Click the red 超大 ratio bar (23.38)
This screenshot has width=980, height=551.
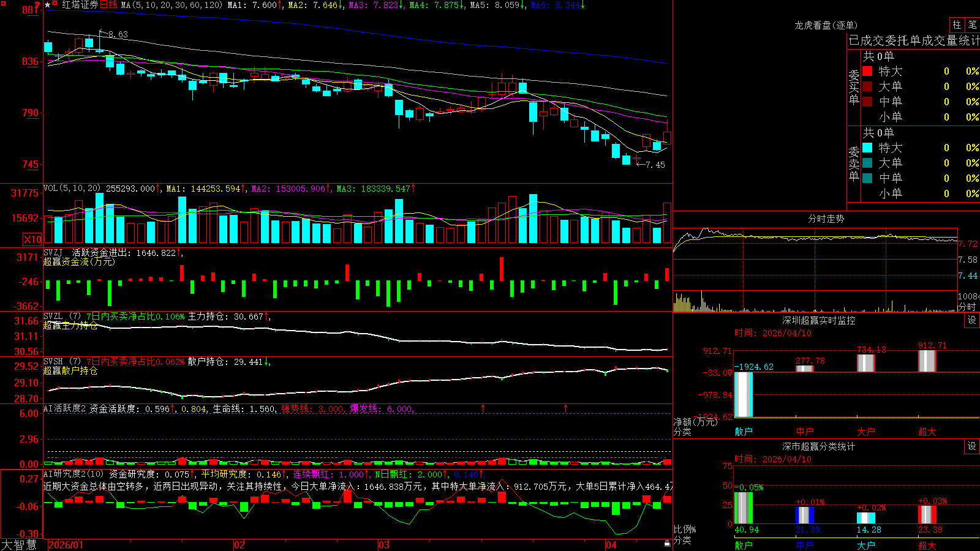(x=927, y=515)
